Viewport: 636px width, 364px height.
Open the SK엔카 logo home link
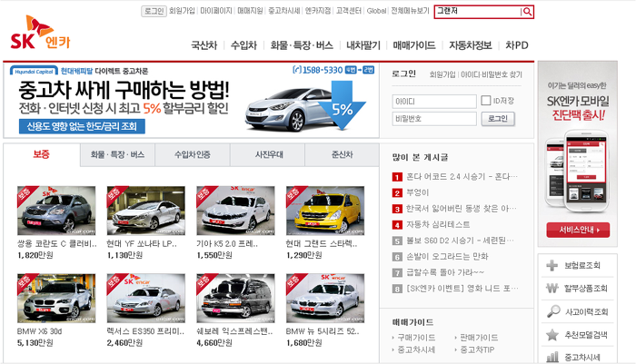(x=40, y=33)
